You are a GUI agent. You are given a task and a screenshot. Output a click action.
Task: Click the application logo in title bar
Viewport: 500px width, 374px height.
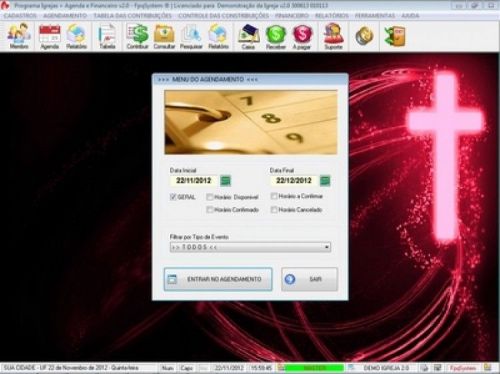5,5
